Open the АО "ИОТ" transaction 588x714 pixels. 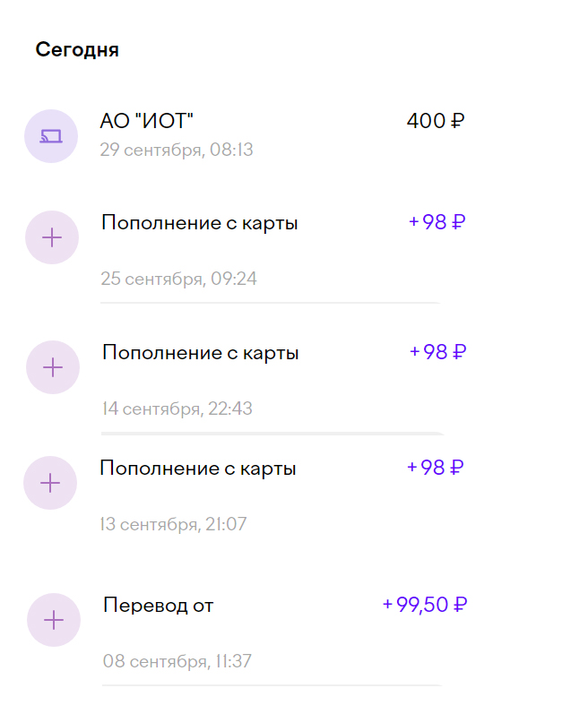coord(147,121)
